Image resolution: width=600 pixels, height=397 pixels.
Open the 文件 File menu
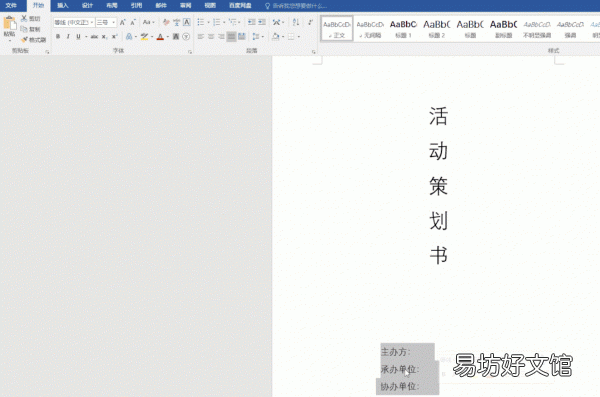click(11, 5)
